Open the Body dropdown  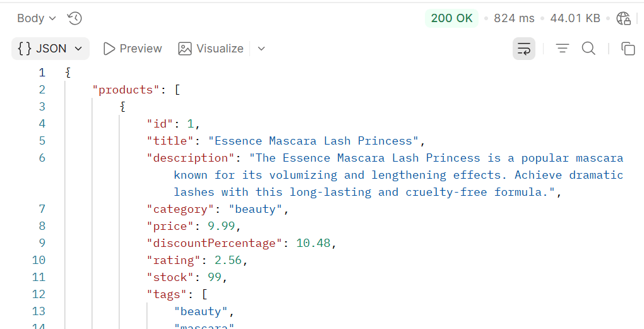click(36, 18)
